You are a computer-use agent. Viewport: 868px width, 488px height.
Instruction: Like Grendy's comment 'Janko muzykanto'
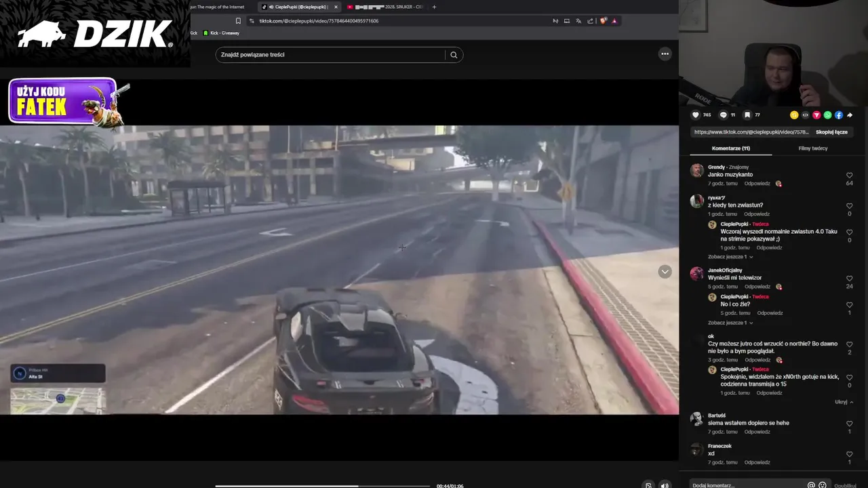(849, 176)
